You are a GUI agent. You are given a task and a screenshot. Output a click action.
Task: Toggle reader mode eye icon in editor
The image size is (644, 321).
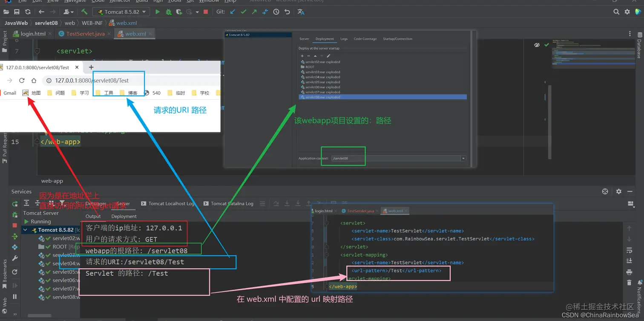click(x=537, y=45)
